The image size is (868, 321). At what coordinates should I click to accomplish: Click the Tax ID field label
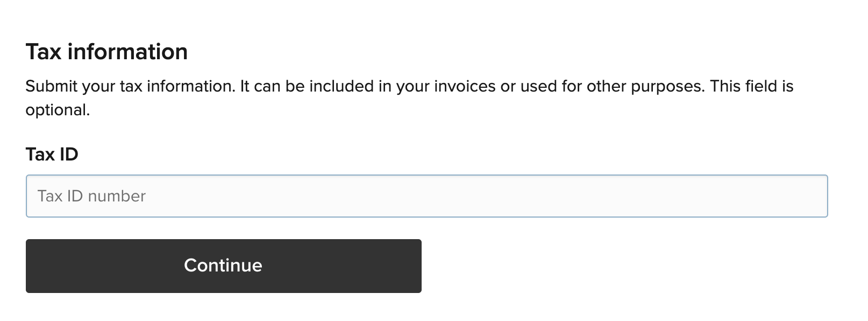52,153
